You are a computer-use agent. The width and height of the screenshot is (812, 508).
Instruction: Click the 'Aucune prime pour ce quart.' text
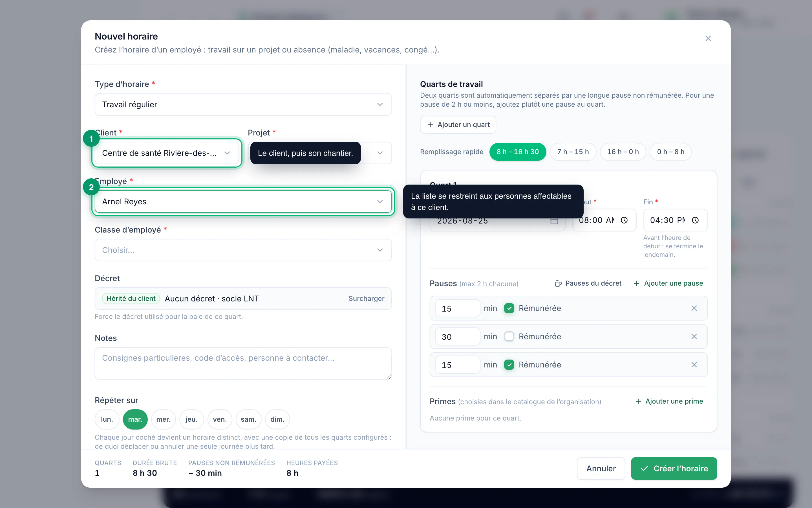[475, 418]
